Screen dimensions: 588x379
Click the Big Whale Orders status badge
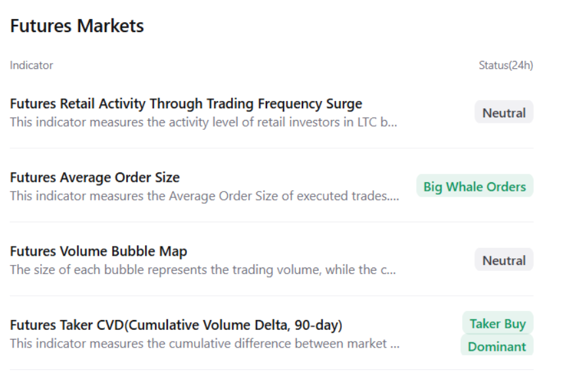point(474,187)
